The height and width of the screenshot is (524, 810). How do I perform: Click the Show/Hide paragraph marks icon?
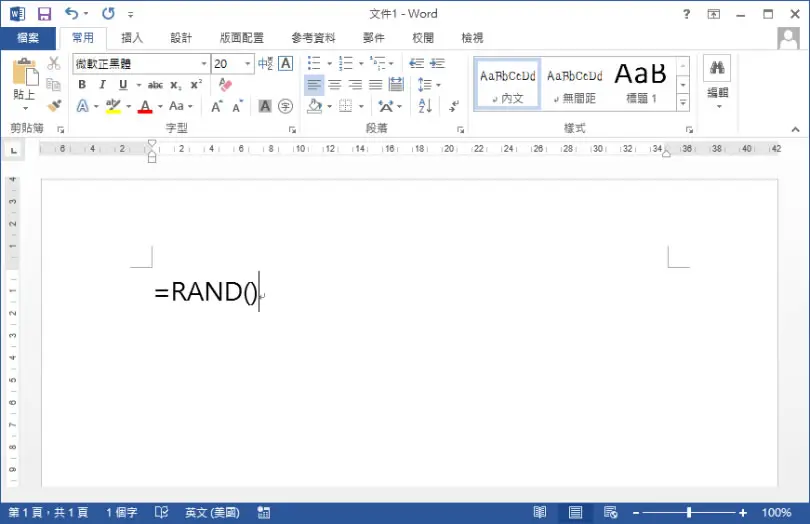pyautogui.click(x=454, y=106)
